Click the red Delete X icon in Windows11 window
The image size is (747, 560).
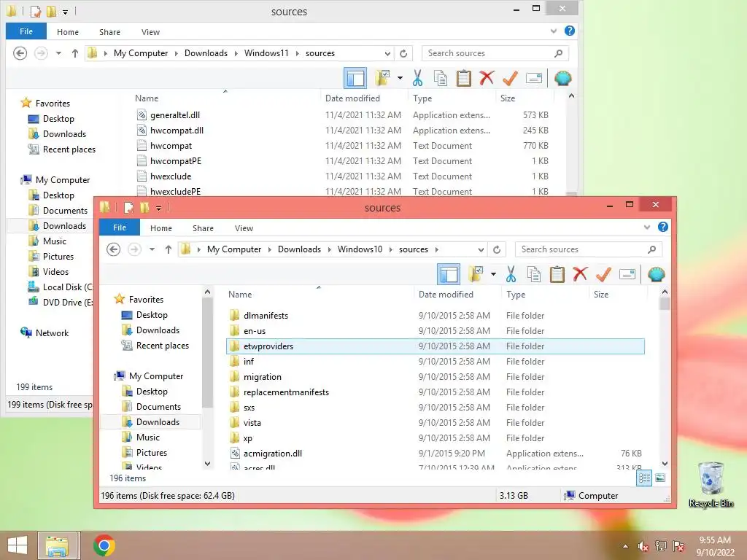tap(487, 78)
